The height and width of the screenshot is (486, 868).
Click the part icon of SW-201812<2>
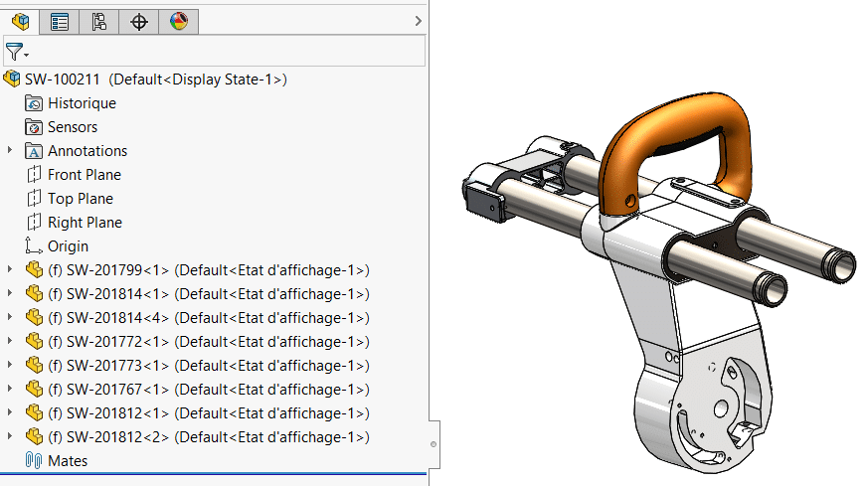point(35,436)
